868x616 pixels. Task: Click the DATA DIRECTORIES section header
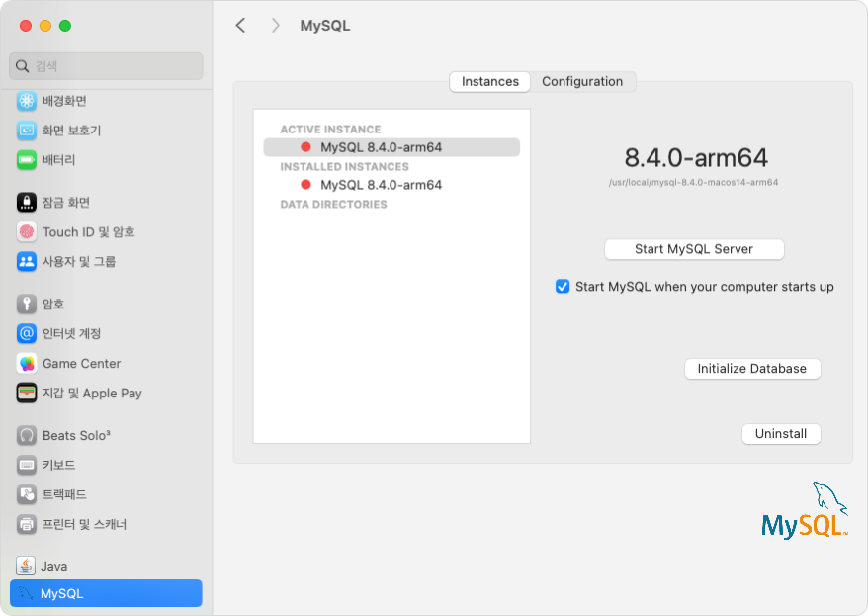click(334, 205)
